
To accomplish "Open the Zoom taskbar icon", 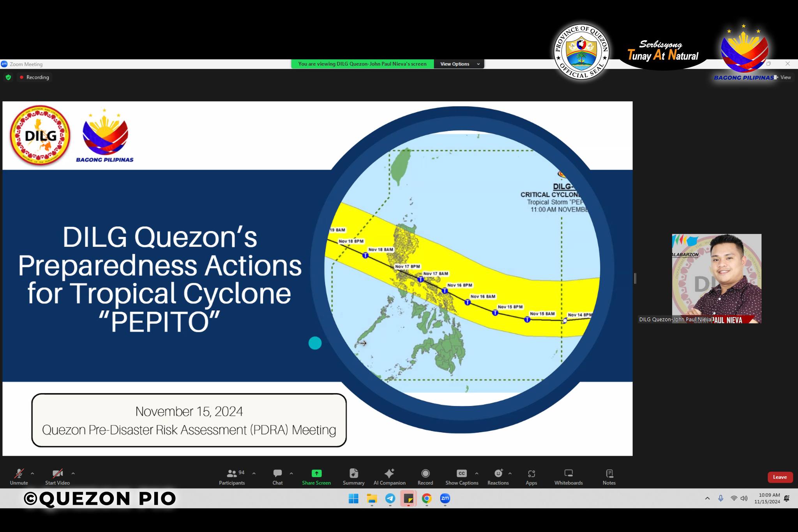I will [445, 498].
